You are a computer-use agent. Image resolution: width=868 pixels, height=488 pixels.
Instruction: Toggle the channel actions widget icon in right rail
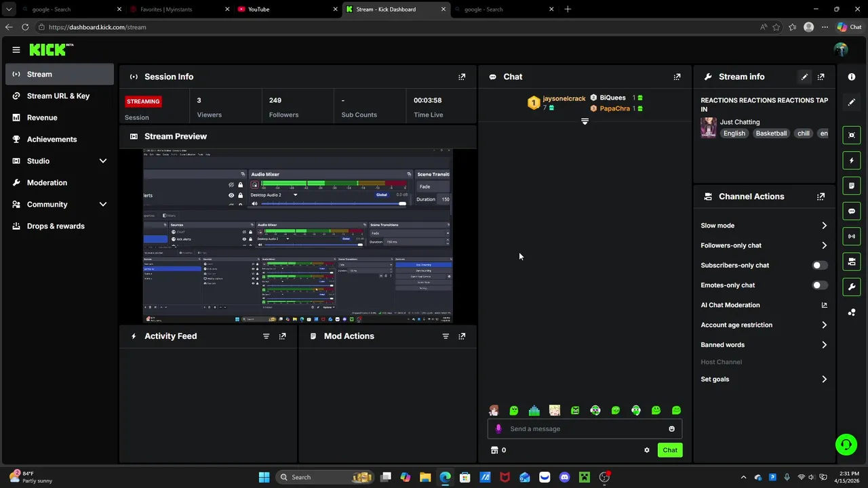pyautogui.click(x=852, y=262)
